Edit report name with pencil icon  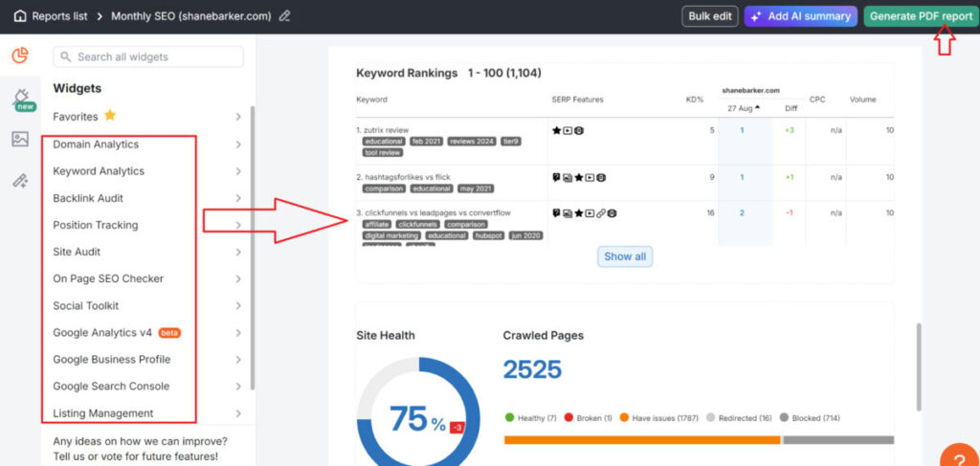[x=284, y=16]
